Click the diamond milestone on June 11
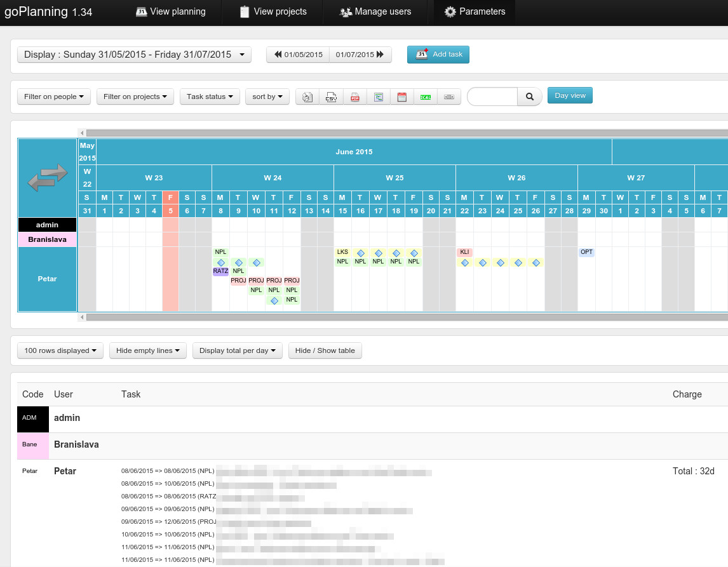 point(274,301)
